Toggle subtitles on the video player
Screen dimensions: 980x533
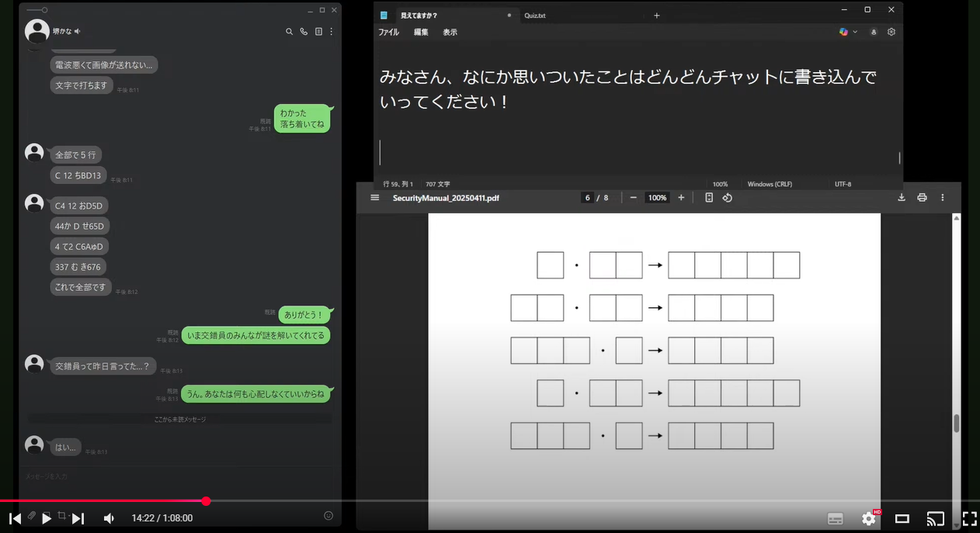coord(836,518)
